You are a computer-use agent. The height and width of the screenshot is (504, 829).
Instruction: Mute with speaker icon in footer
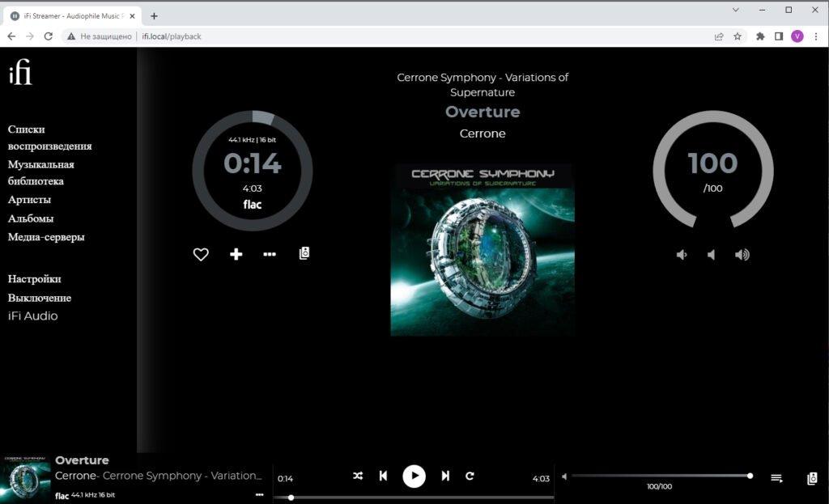click(x=564, y=476)
